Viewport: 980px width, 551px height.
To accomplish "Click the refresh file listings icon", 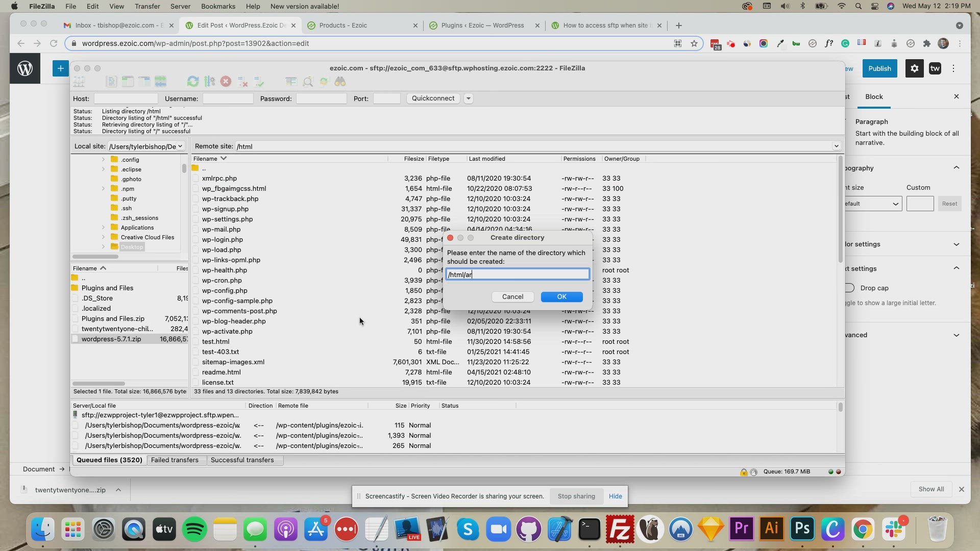I will [192, 82].
